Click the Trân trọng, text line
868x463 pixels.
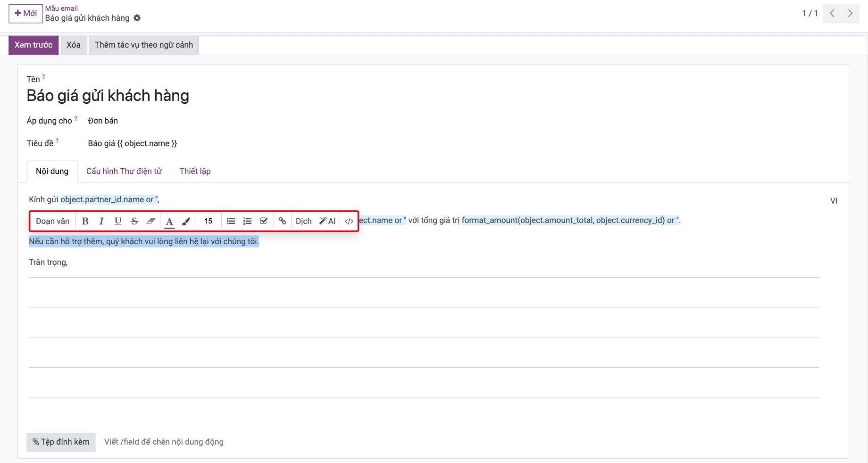point(48,262)
